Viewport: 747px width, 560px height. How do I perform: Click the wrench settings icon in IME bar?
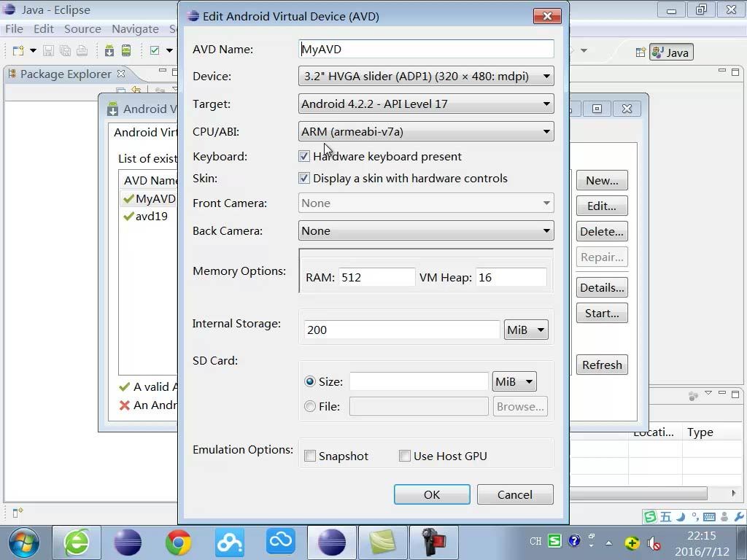[739, 516]
